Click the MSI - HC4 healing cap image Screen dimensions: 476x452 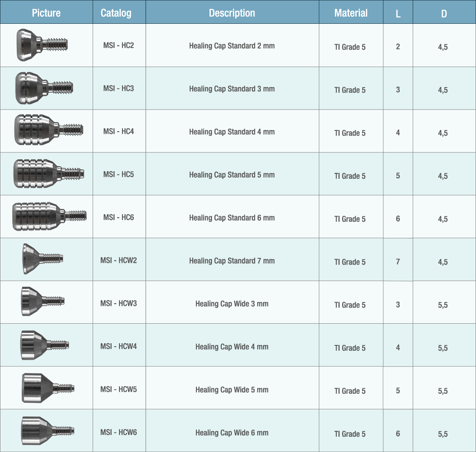click(48, 130)
